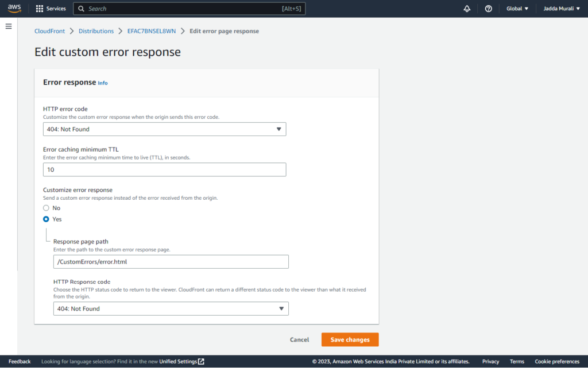Click the Services menu label
Viewport: 588px width, 368px height.
[56, 9]
